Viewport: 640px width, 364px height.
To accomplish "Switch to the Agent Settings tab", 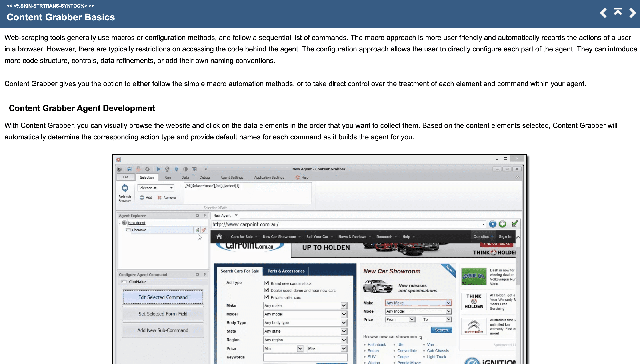I will [x=232, y=178].
